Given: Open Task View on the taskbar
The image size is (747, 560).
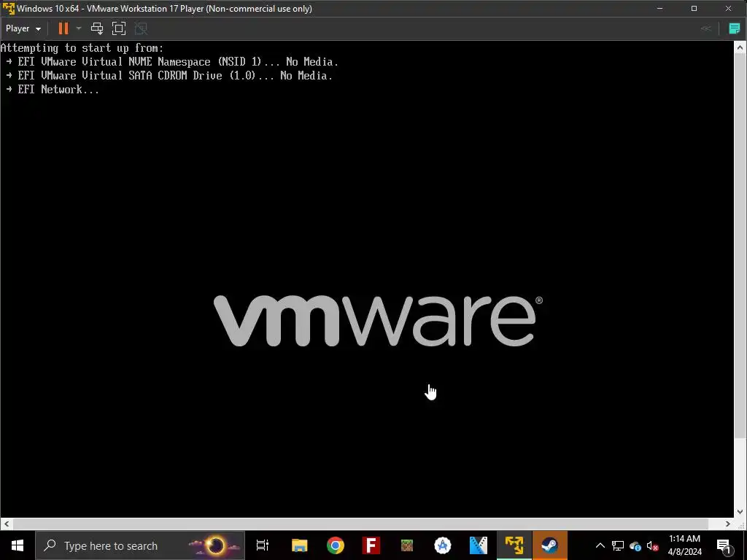Looking at the screenshot, I should point(263,545).
